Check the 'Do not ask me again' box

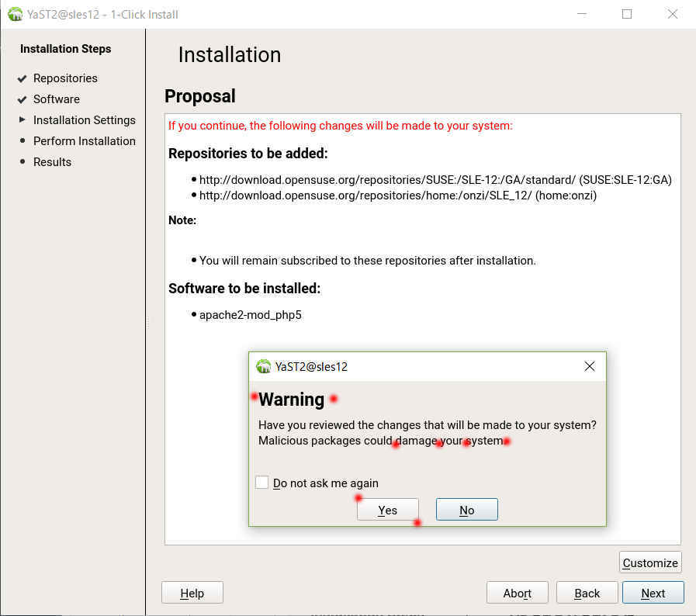pos(262,483)
